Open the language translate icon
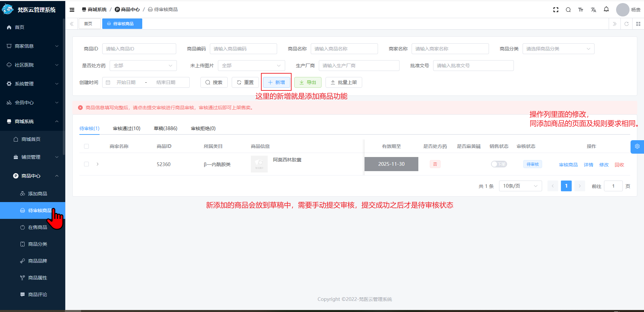Image resolution: width=644 pixels, height=312 pixels. (x=593, y=10)
